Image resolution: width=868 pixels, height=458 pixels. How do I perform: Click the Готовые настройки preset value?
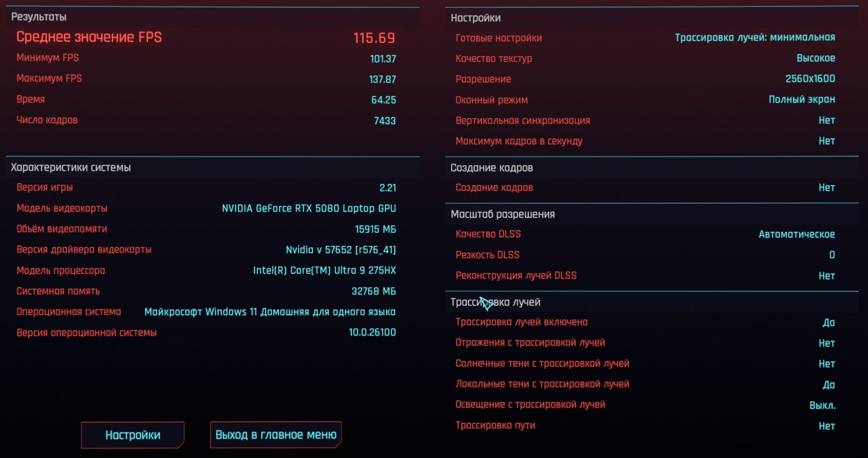pyautogui.click(x=755, y=38)
